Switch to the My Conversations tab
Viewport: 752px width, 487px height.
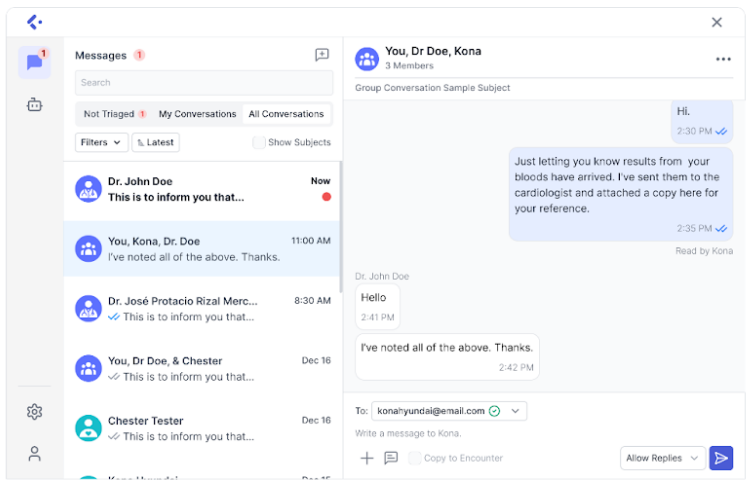click(197, 114)
